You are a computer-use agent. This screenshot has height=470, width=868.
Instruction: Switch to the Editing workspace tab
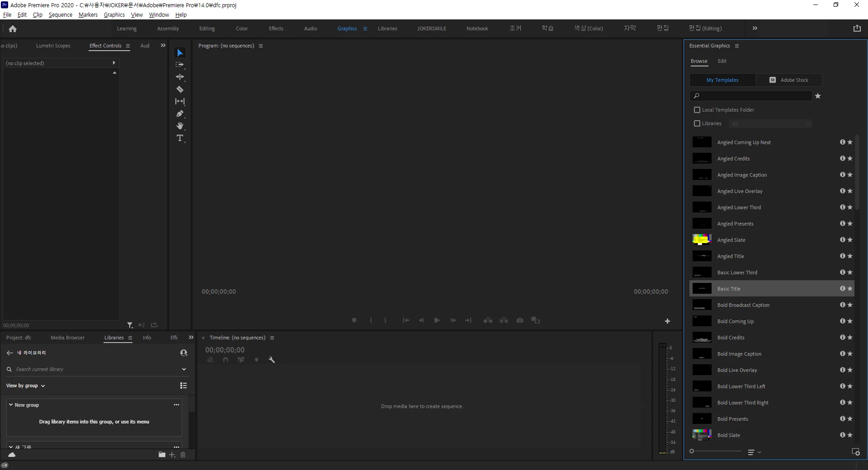click(x=207, y=28)
